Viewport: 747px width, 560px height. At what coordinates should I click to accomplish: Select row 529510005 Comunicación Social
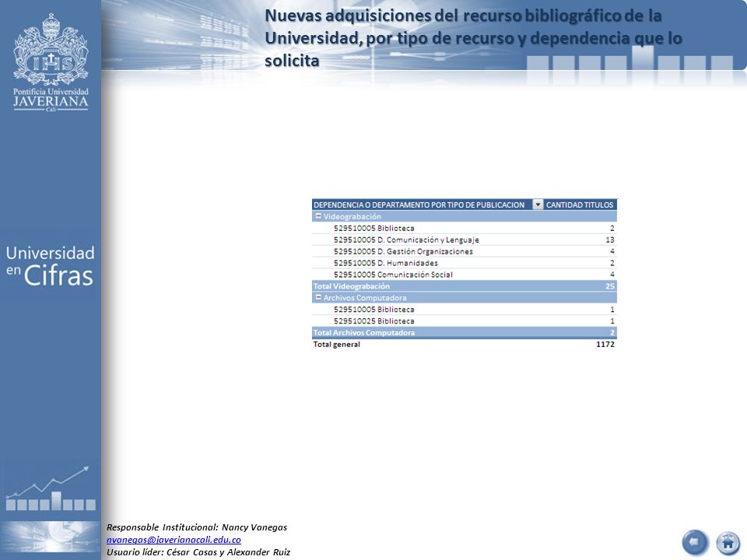(465, 275)
